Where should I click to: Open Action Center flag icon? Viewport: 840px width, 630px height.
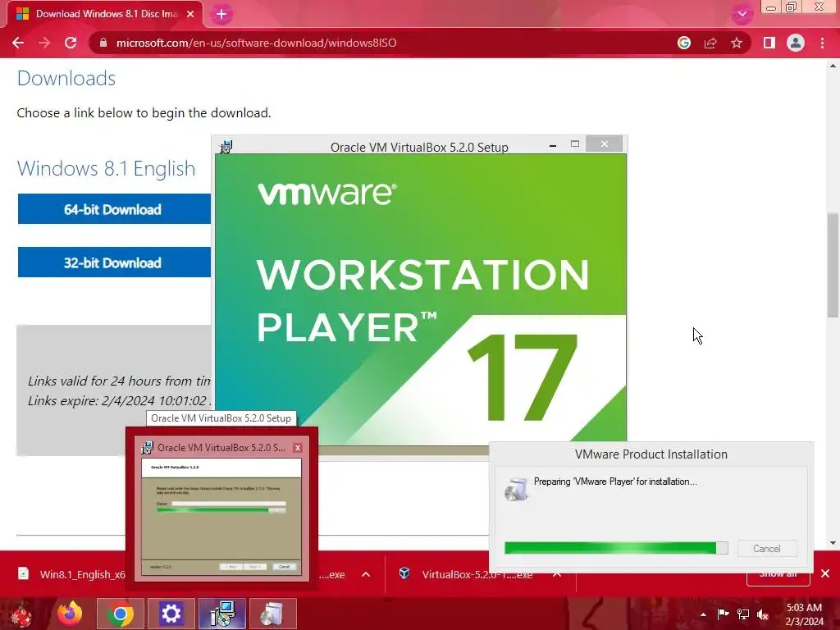click(723, 614)
